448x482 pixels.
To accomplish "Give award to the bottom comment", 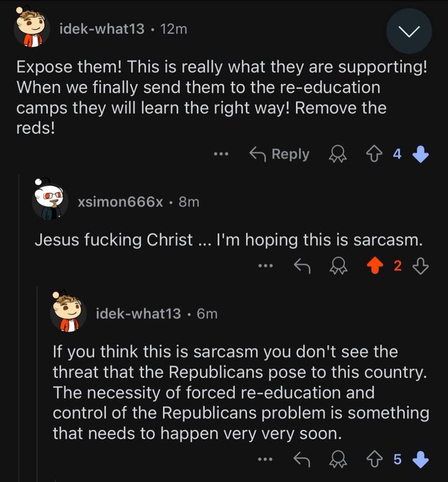I will coord(338,459).
